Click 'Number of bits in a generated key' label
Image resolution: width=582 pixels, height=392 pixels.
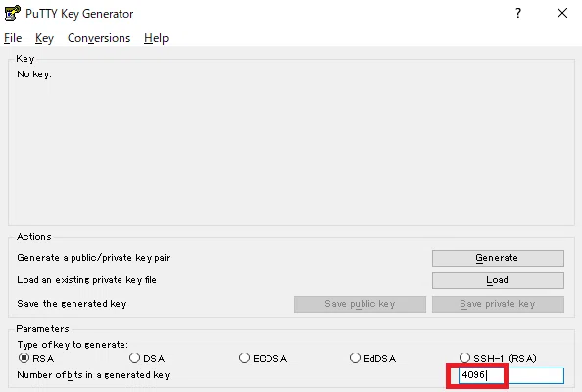[94, 375]
